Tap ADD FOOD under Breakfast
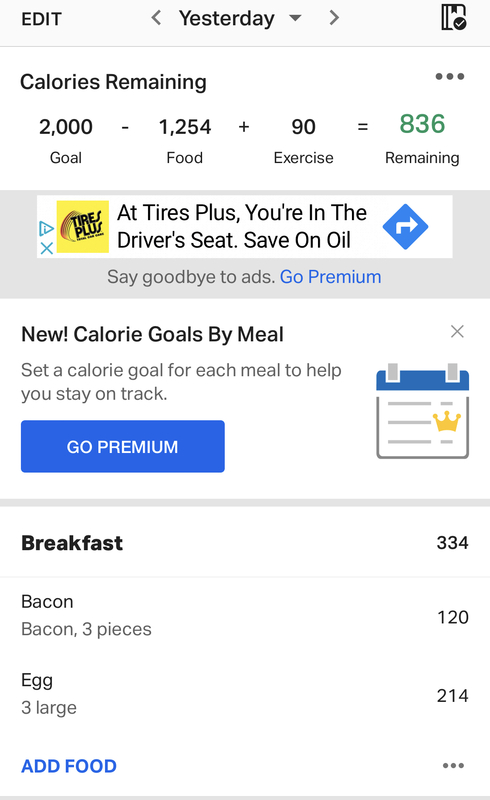The image size is (490, 800). [x=69, y=766]
